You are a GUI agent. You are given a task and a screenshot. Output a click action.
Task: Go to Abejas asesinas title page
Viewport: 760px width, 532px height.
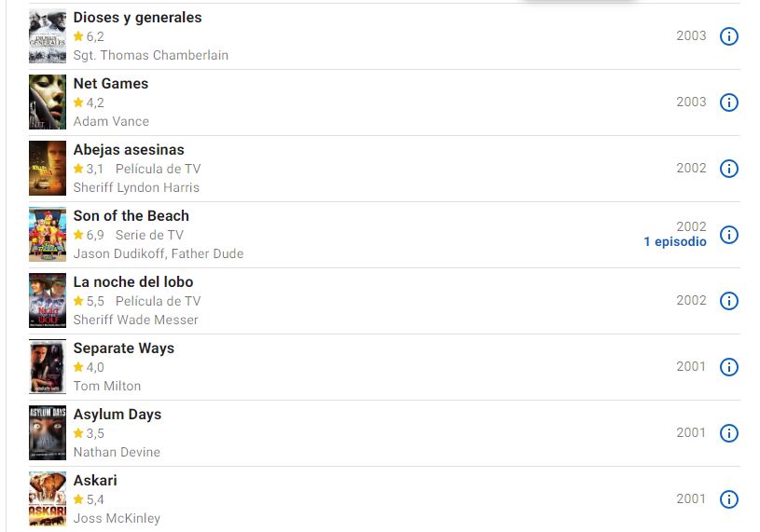click(x=129, y=150)
